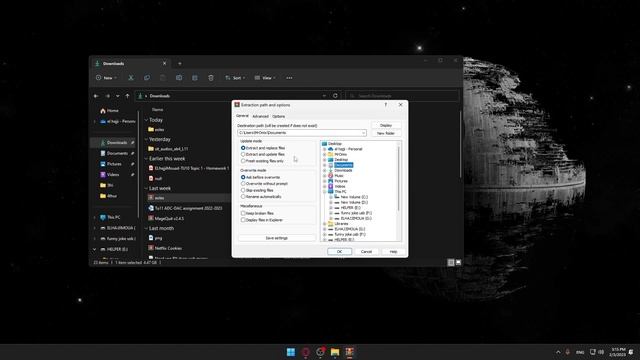Open Pictures in the Explorer sidebar
This screenshot has width=640, height=360.
coord(114,164)
